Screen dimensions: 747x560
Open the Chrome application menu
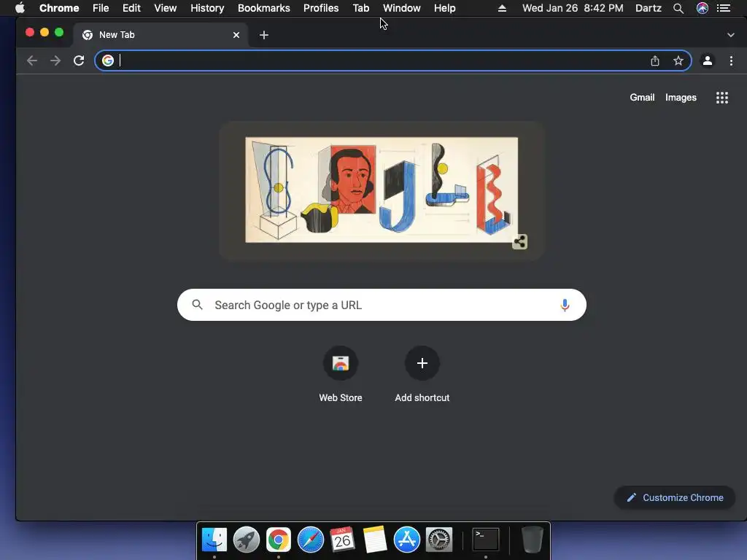point(59,8)
